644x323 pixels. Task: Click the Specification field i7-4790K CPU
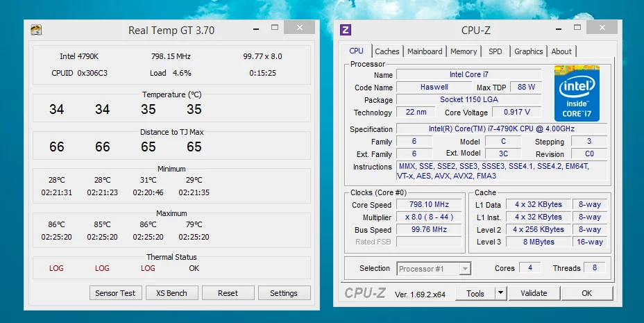(x=502, y=129)
